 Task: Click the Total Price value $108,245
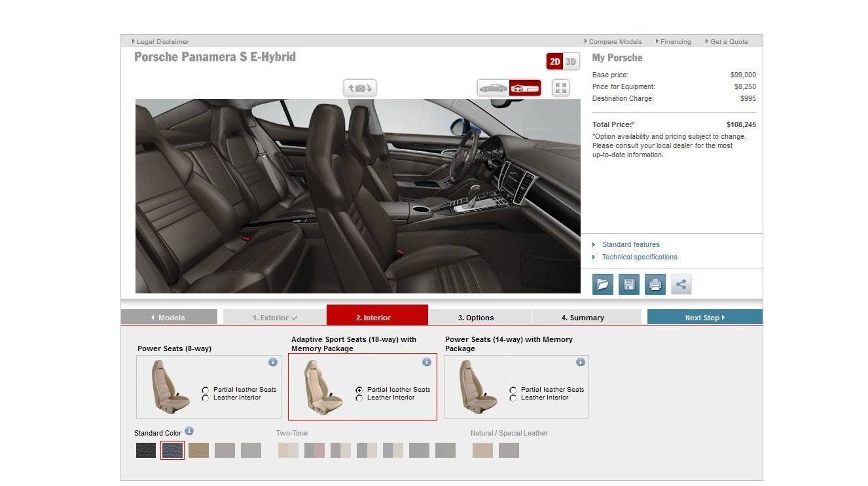pyautogui.click(x=741, y=124)
